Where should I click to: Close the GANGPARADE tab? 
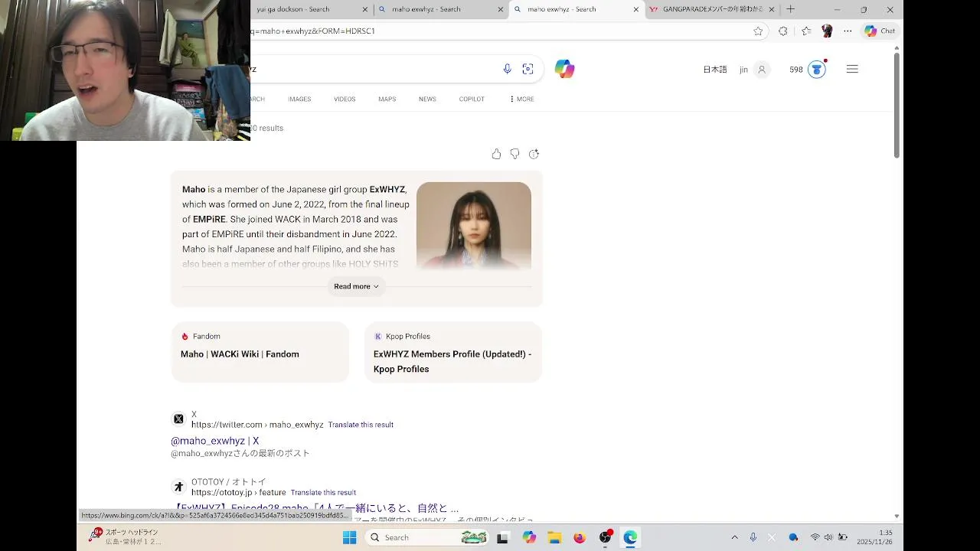(x=772, y=9)
